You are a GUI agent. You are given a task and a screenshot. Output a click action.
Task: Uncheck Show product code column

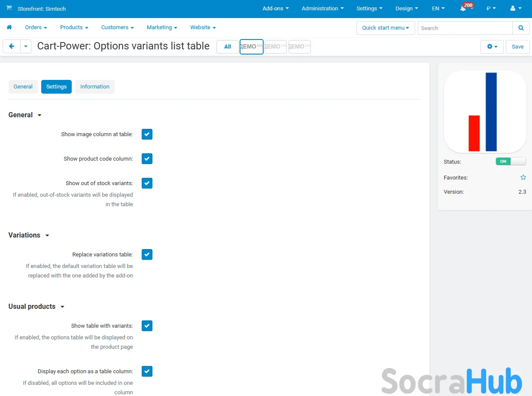point(147,159)
